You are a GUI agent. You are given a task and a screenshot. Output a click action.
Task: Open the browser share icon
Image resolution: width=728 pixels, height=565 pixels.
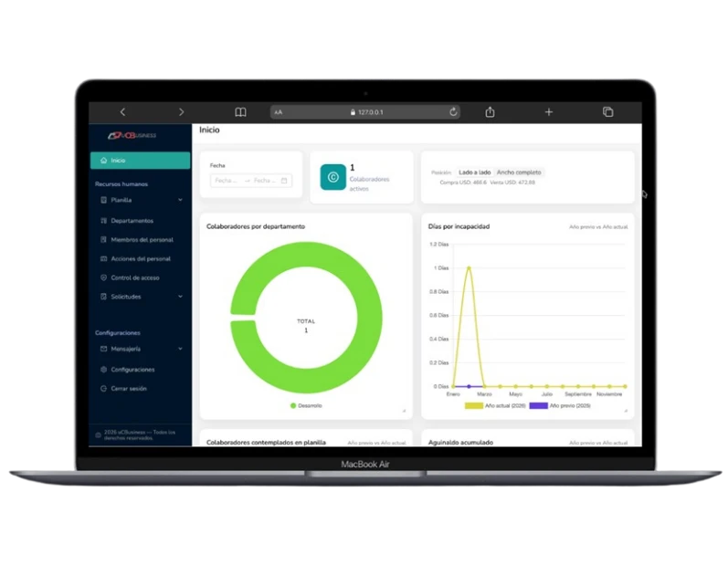pyautogui.click(x=490, y=111)
